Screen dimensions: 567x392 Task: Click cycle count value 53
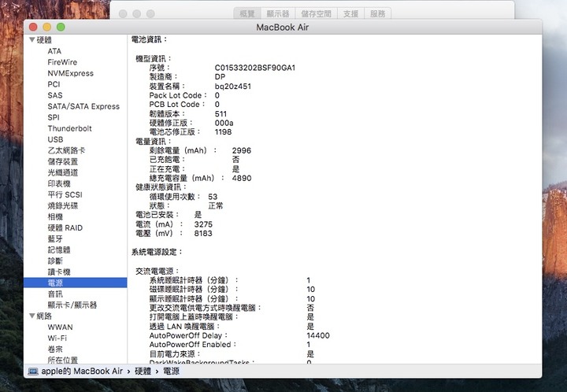click(x=213, y=197)
